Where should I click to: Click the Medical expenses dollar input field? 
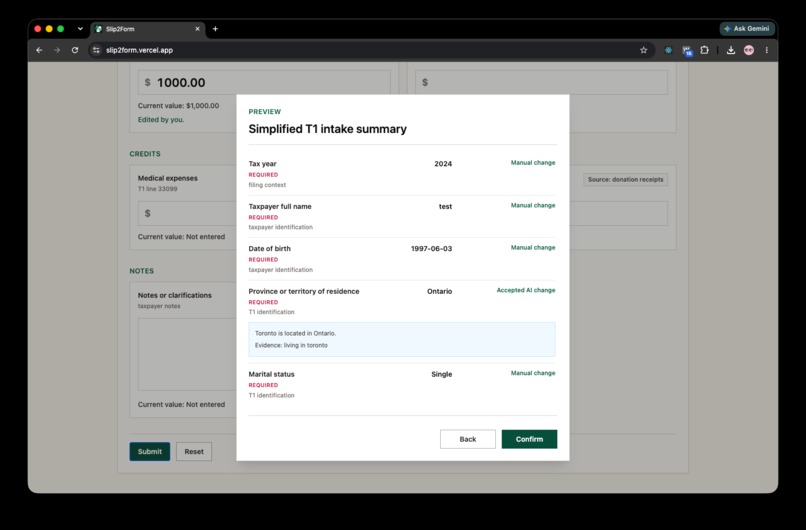pyautogui.click(x=187, y=213)
